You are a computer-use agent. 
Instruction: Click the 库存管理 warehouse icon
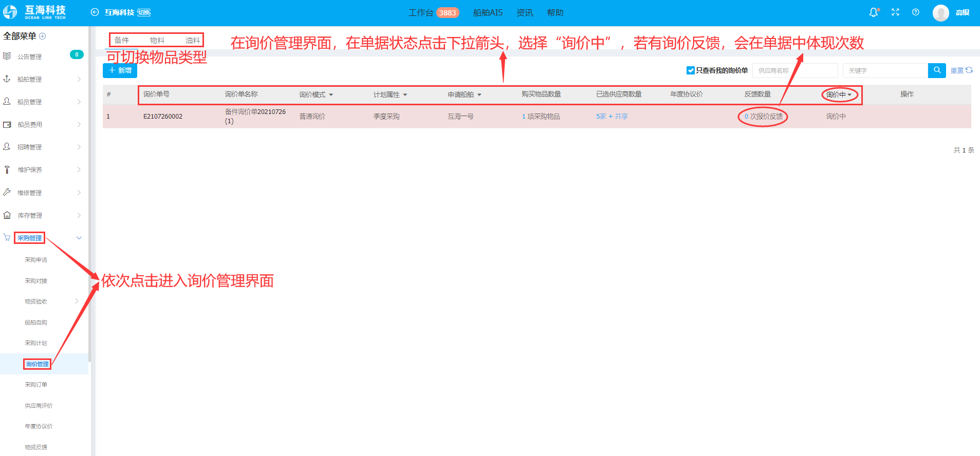(7, 215)
